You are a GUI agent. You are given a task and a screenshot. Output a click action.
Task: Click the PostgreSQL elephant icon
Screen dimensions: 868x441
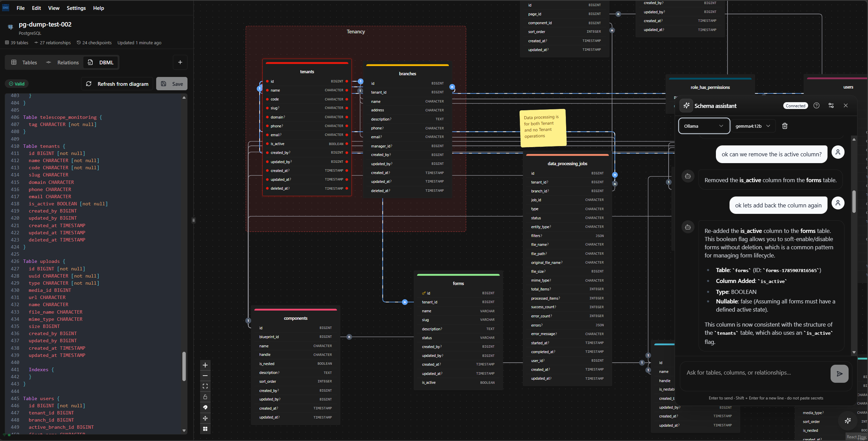coord(11,27)
